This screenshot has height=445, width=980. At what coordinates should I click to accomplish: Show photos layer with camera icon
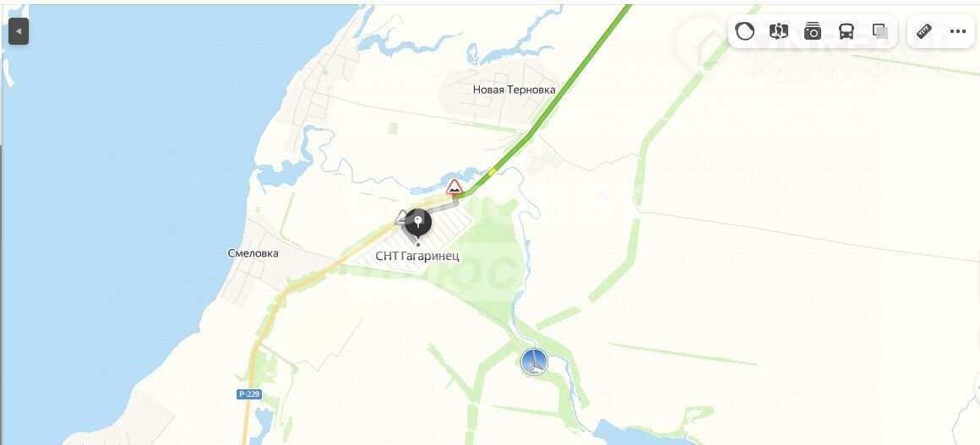click(x=813, y=31)
